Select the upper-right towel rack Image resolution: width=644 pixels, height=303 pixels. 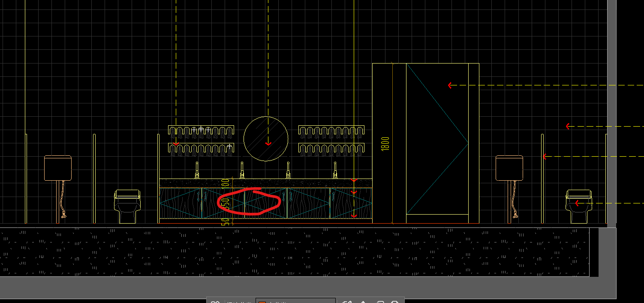coord(331,132)
